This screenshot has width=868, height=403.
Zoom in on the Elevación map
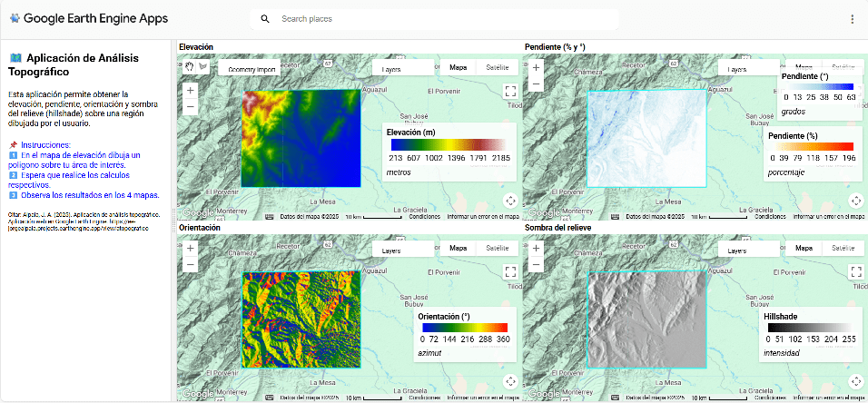coord(190,90)
